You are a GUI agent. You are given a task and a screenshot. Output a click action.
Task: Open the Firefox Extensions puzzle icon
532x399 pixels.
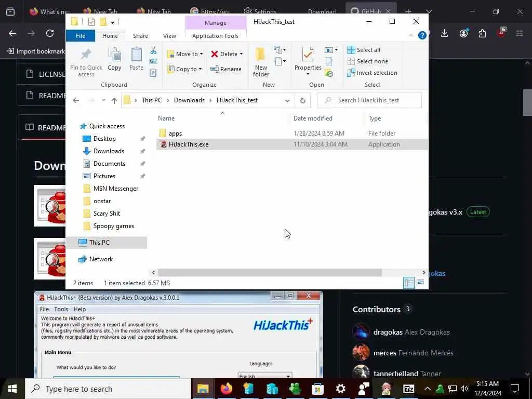482,33
